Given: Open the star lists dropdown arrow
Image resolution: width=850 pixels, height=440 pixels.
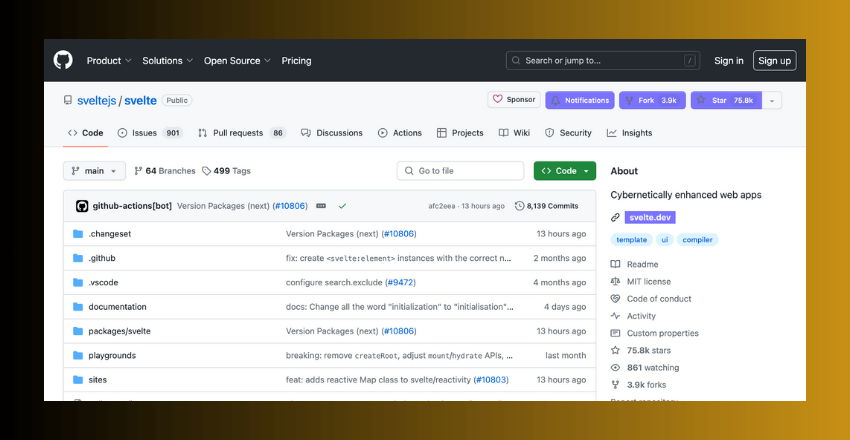Looking at the screenshot, I should click(x=772, y=100).
